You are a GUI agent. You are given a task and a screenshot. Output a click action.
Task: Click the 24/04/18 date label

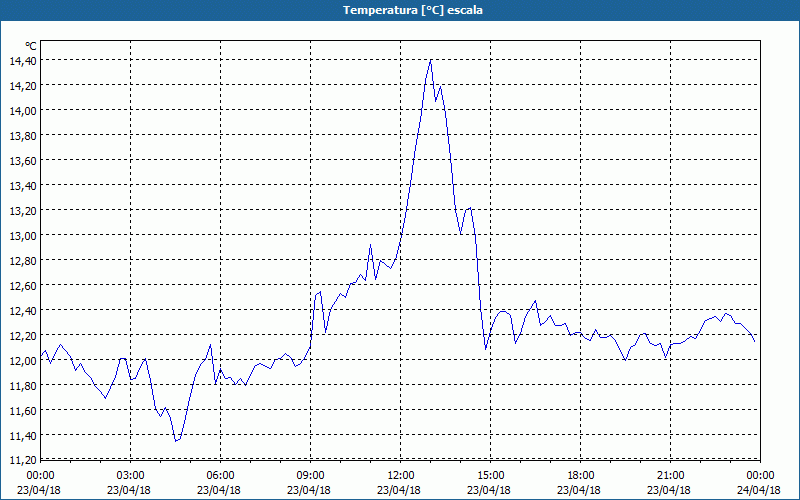[x=759, y=490]
